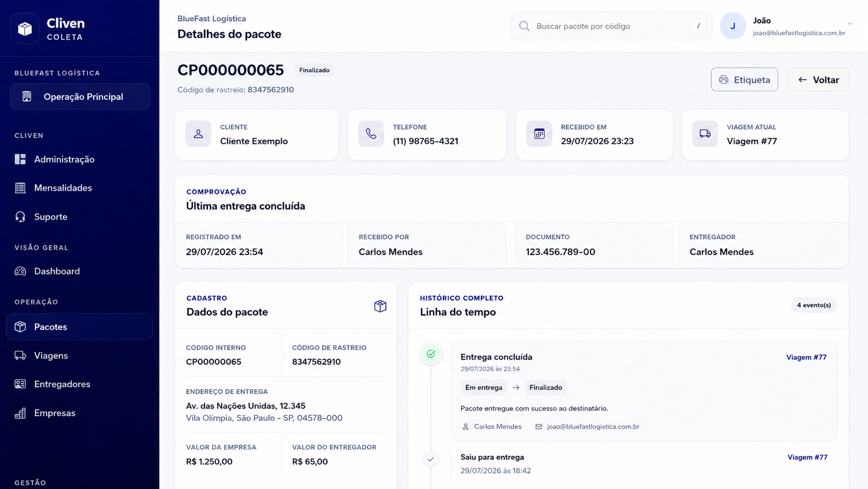Click código interno CP00000065 value

click(x=213, y=362)
